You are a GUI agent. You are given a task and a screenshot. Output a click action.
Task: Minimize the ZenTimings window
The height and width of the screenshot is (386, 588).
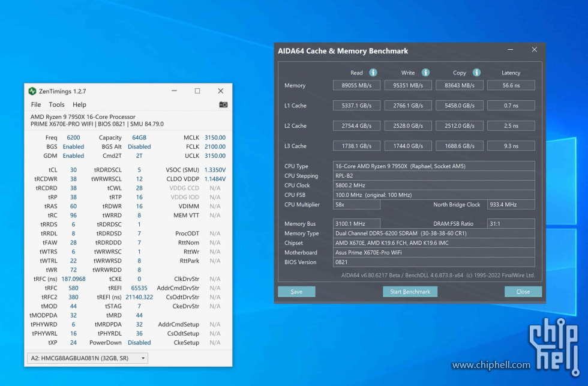click(x=174, y=91)
